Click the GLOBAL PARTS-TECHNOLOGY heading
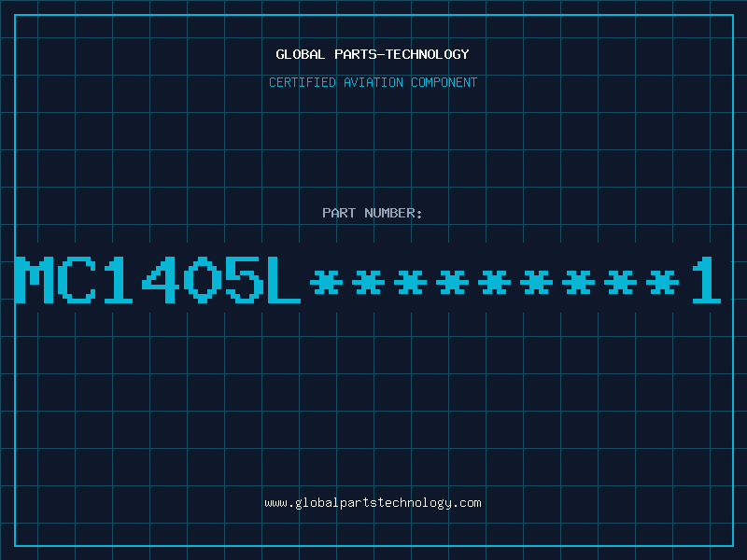The width and height of the screenshot is (747, 560). point(373,54)
